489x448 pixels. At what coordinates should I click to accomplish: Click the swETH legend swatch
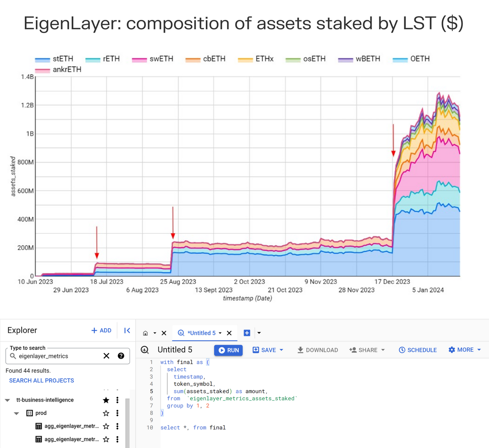(139, 59)
